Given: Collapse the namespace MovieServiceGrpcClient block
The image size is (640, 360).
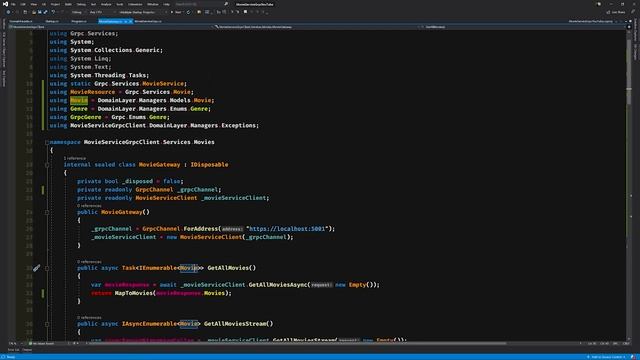Looking at the screenshot, I should point(47,142).
